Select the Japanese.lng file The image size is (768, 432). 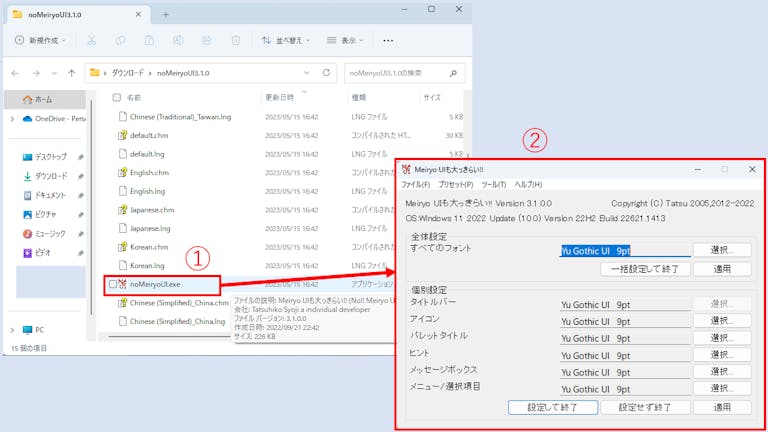click(150, 228)
